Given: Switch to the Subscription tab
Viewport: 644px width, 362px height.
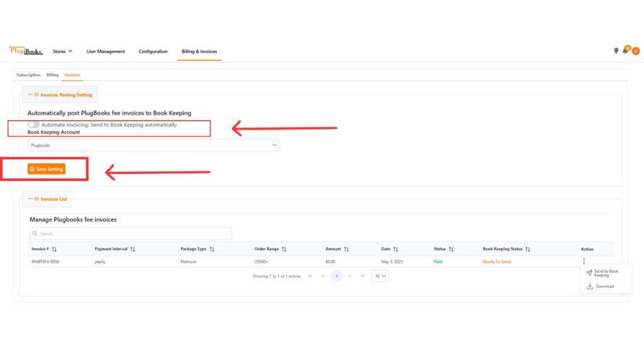Looking at the screenshot, I should tap(28, 75).
